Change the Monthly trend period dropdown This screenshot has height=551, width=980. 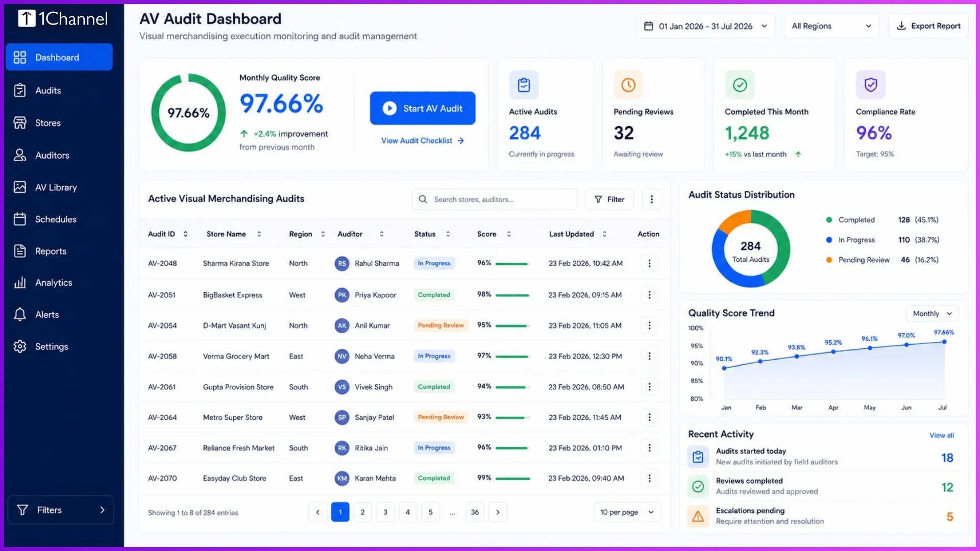coord(932,313)
